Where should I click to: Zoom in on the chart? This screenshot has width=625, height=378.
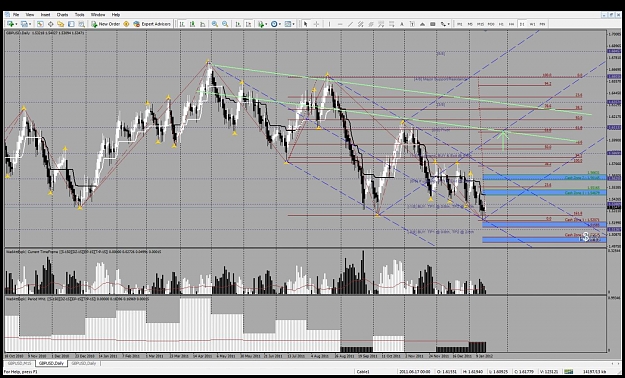tap(214, 24)
